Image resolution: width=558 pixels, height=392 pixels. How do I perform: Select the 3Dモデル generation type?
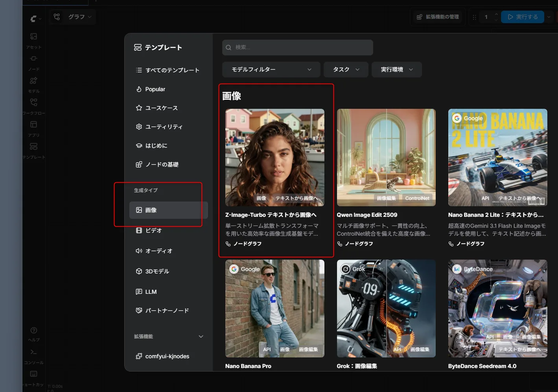point(168,271)
